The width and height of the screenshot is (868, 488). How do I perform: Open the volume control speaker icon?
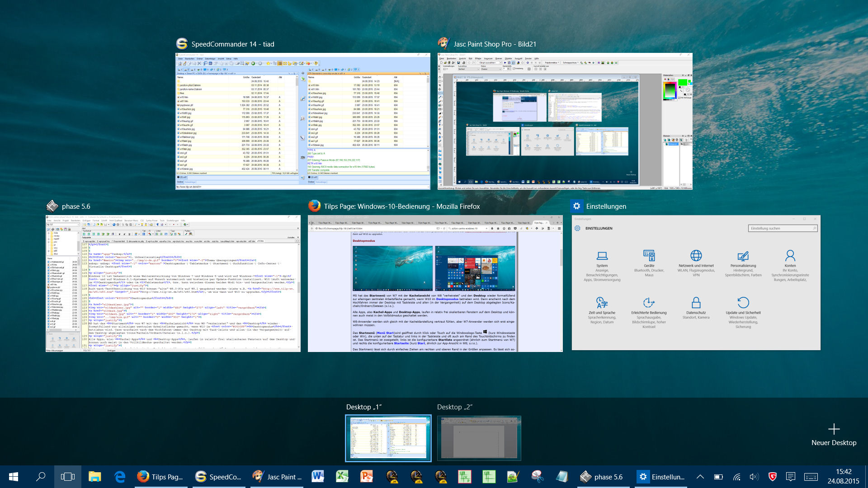(754, 477)
